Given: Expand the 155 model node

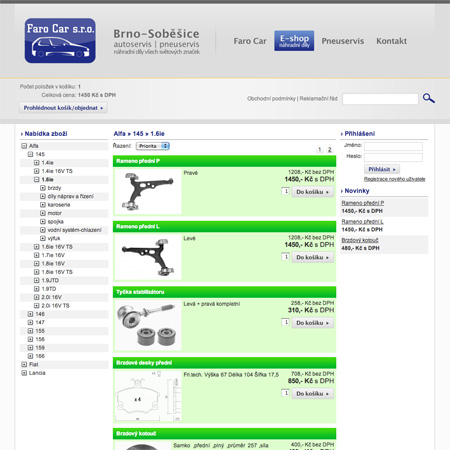Looking at the screenshot, I should tap(30, 331).
